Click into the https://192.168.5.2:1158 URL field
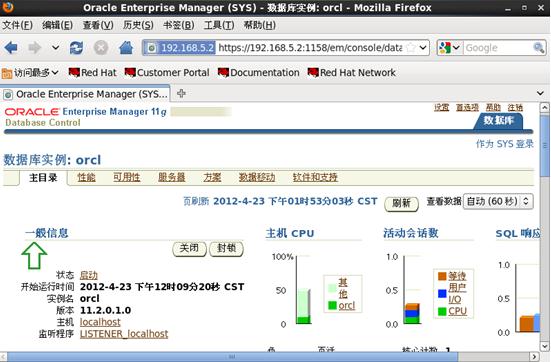Screen dimensions: 551x362 point(310,47)
